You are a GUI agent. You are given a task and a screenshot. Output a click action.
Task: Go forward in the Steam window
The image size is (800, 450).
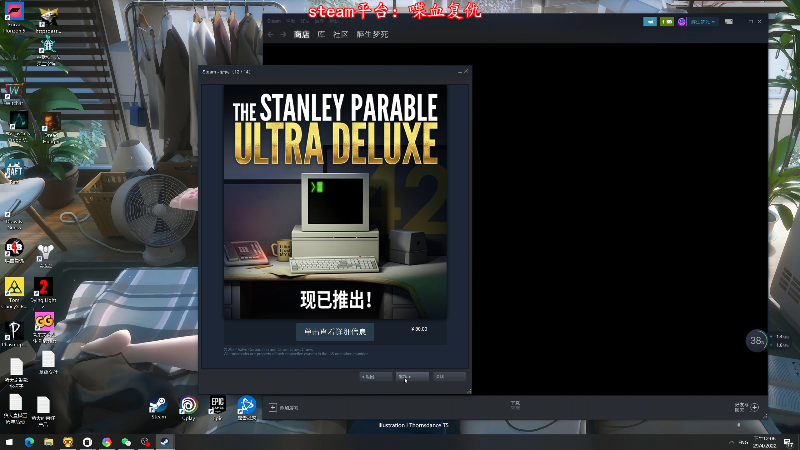coord(283,34)
